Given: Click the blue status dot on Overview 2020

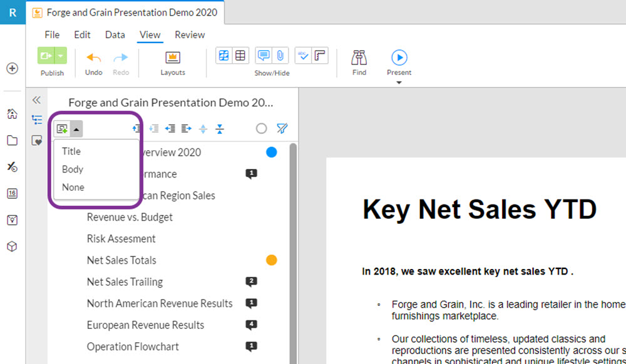Looking at the screenshot, I should (272, 153).
